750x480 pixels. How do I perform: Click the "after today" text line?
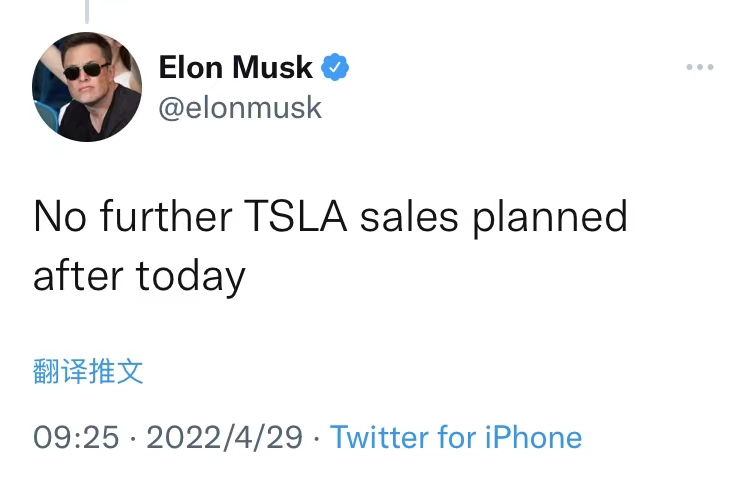pyautogui.click(x=139, y=276)
